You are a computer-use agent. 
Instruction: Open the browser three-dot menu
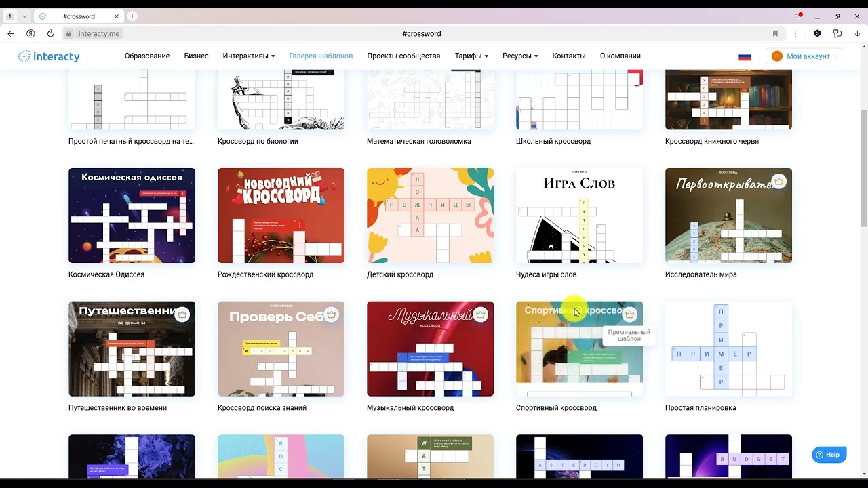pos(795,33)
